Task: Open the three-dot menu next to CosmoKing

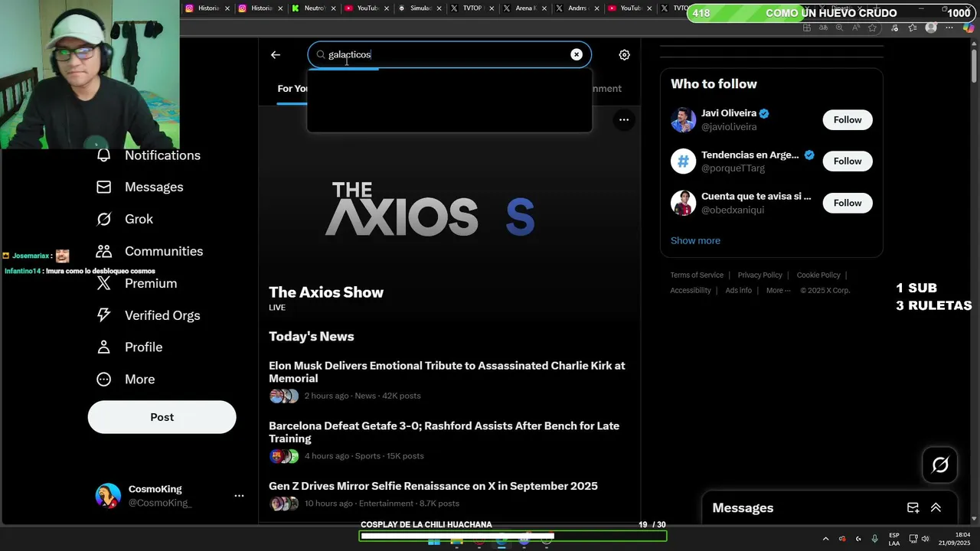Action: click(239, 496)
